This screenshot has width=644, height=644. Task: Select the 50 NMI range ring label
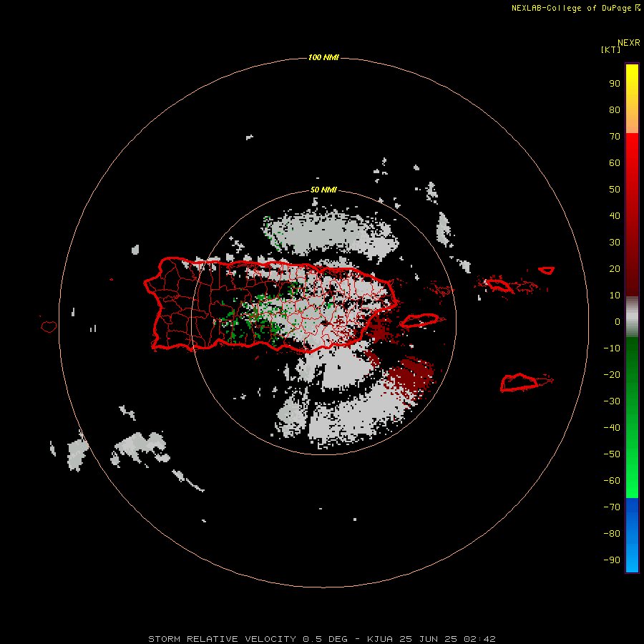pos(323,190)
